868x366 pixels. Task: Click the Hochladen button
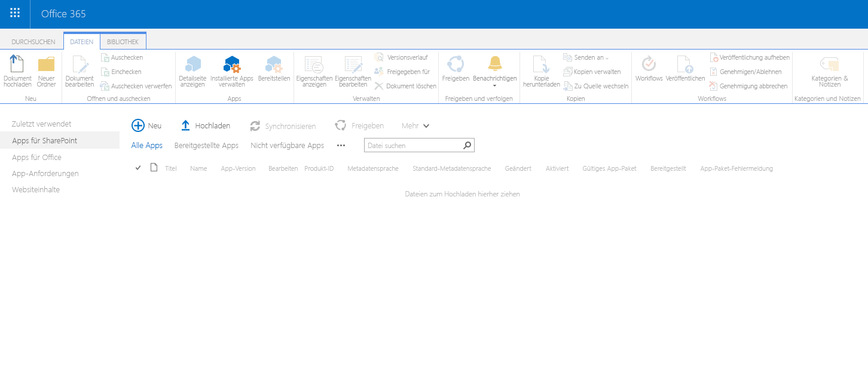[206, 125]
